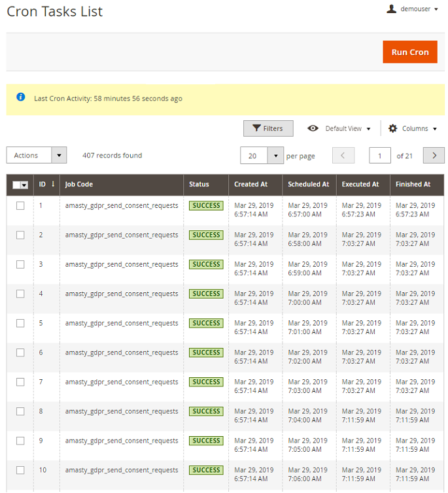Click the funnel Filters button
Image resolution: width=448 pixels, height=493 pixels.
click(x=268, y=129)
